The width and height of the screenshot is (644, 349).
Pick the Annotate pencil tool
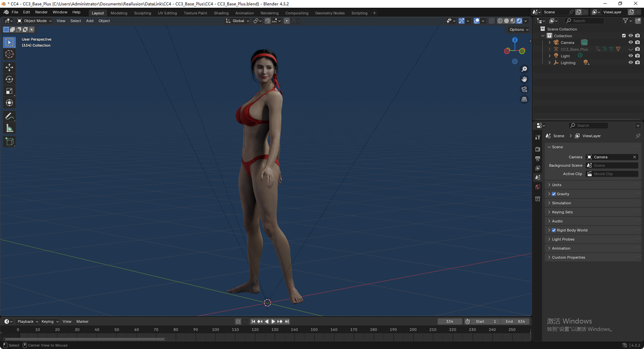pos(9,116)
